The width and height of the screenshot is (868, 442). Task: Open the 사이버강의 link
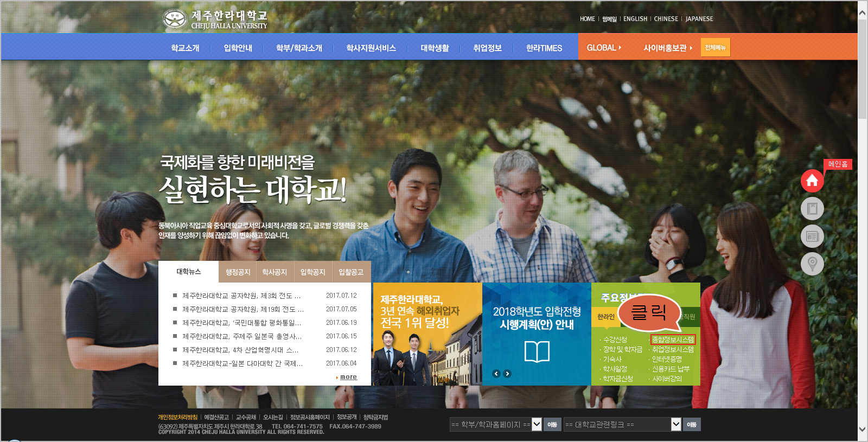click(x=667, y=379)
